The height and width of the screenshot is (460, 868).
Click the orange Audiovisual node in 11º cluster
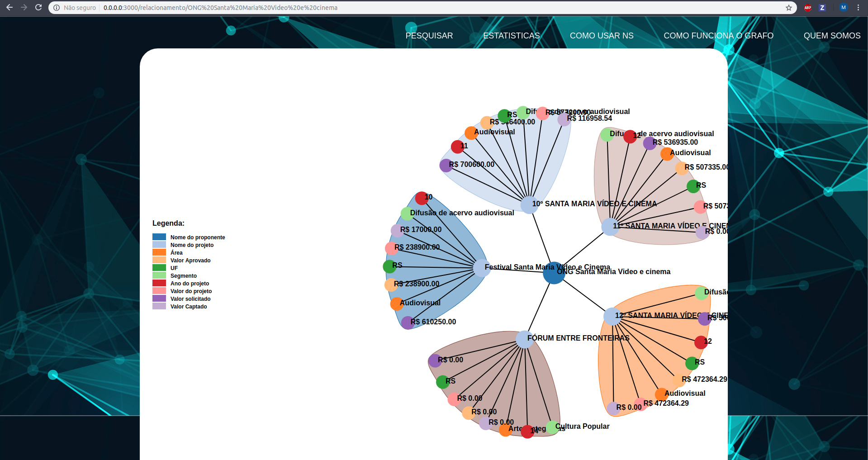click(x=667, y=154)
